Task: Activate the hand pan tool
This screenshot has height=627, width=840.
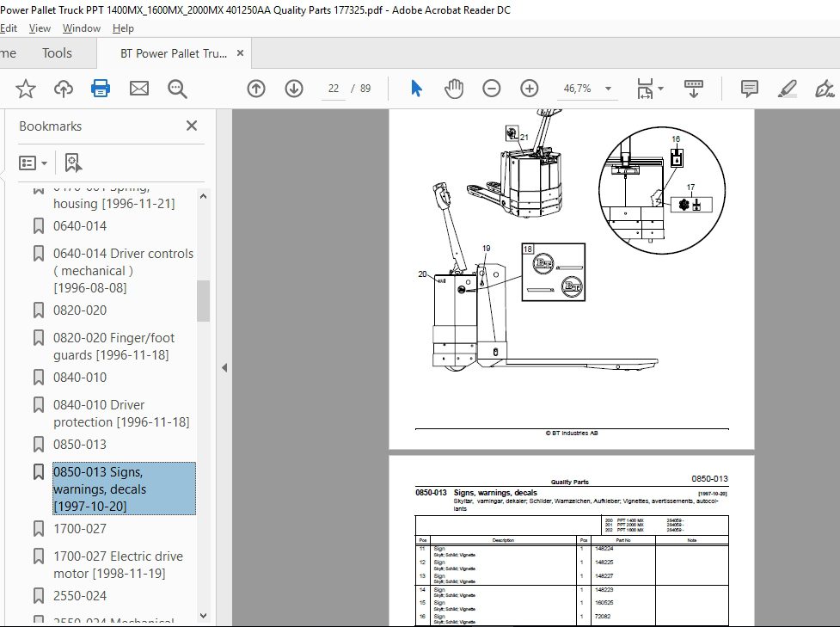Action: tap(454, 89)
